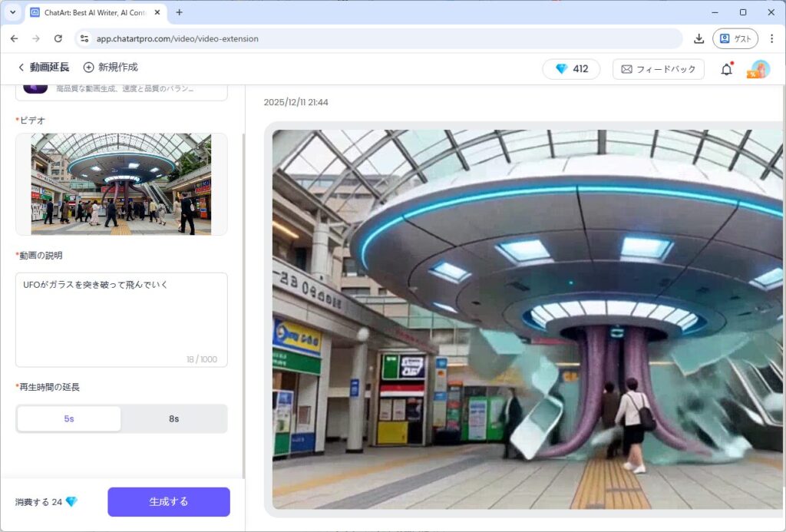
Task: Open a new browser tab
Action: [x=180, y=12]
